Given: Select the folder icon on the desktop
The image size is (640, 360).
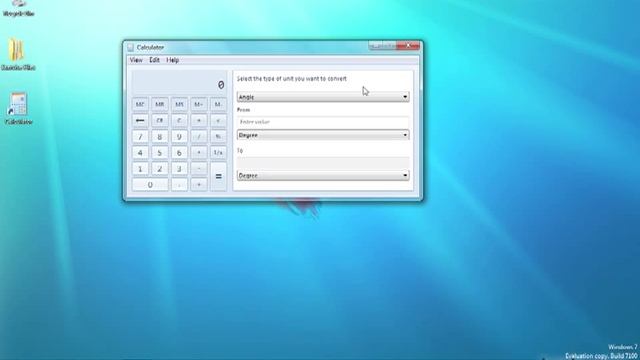Looking at the screenshot, I should tap(18, 54).
